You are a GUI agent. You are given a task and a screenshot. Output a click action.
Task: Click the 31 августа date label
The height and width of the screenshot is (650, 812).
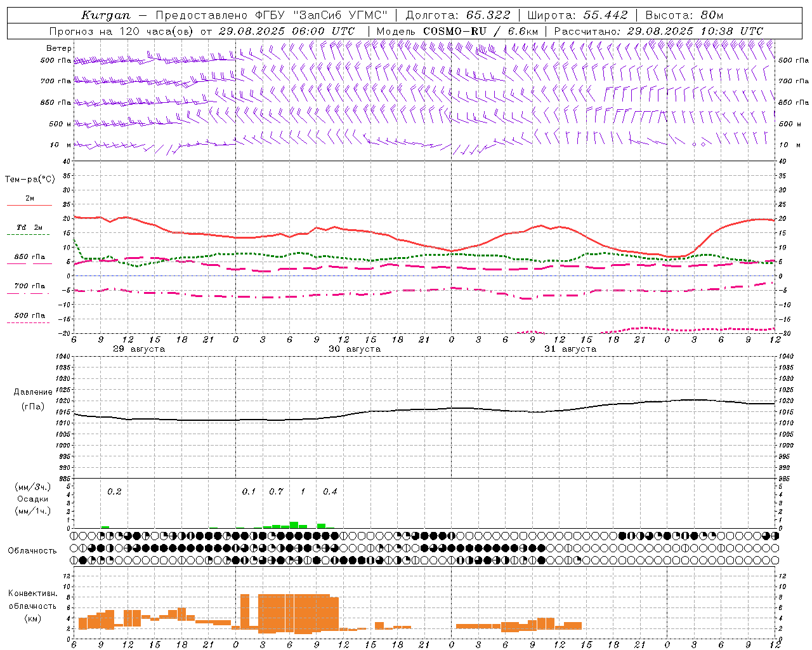pyautogui.click(x=570, y=349)
